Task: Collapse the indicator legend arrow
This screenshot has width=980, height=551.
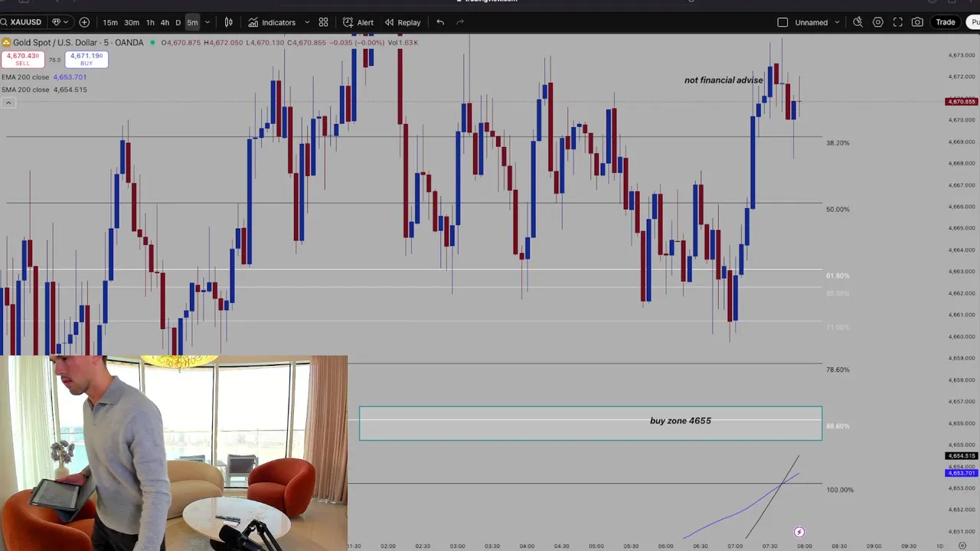Action: click(x=8, y=103)
